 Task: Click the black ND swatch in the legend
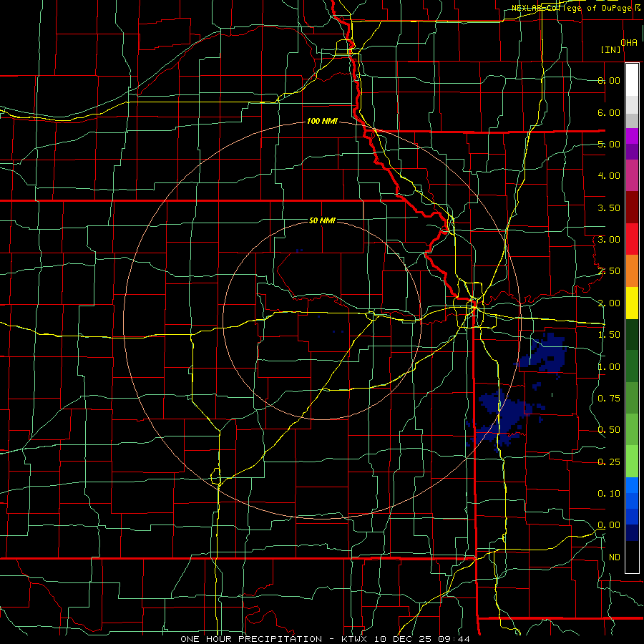pos(632,557)
